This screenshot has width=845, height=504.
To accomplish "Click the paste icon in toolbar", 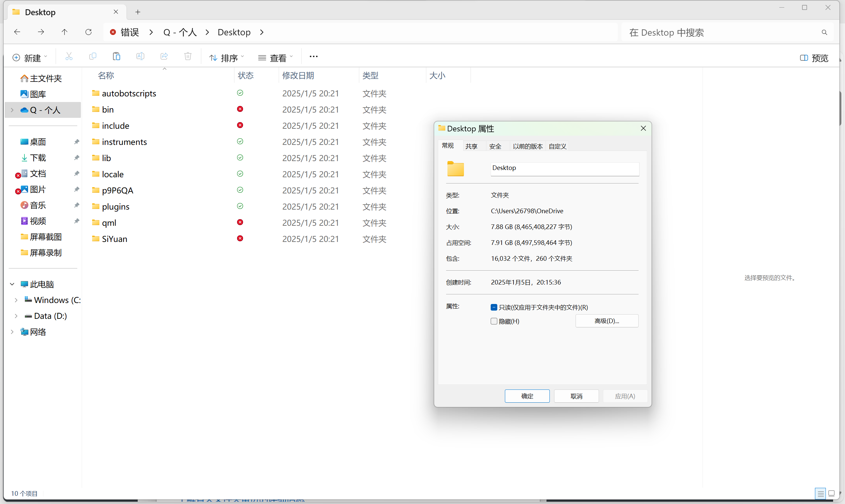I will (x=117, y=56).
